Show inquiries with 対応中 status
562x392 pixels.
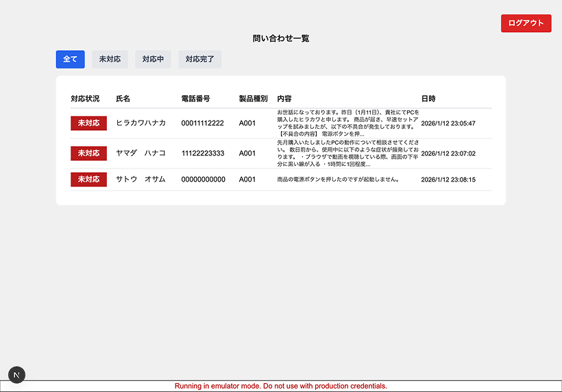[x=153, y=60]
